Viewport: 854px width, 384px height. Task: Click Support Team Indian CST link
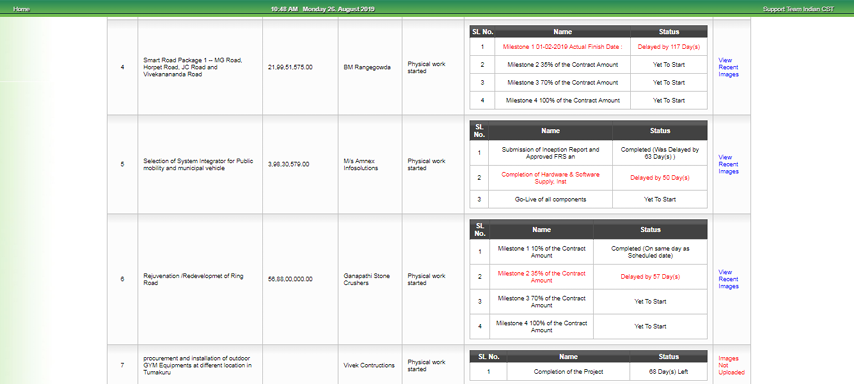pos(798,9)
